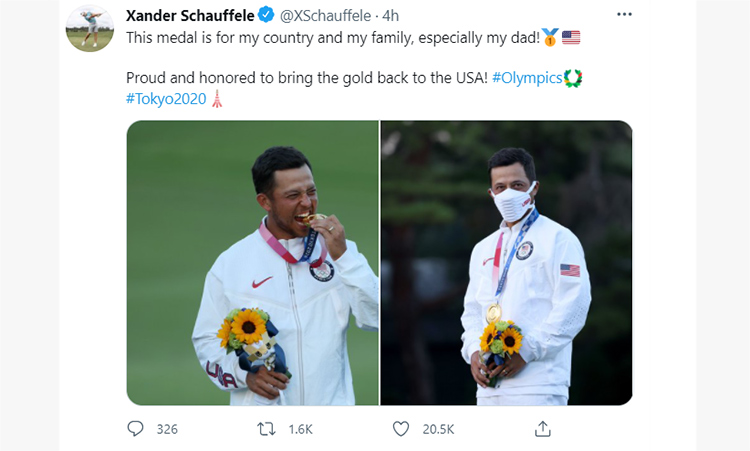
Task: Open the medal-biting photo
Action: coord(253,263)
